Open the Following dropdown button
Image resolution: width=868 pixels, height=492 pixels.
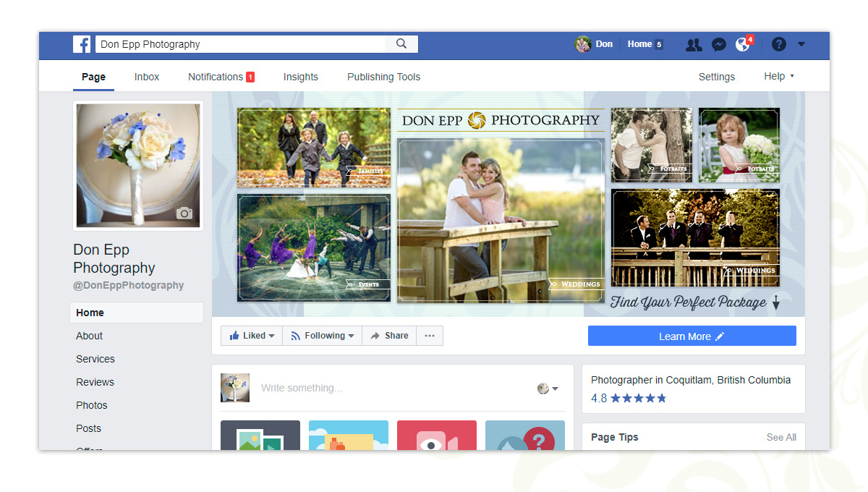coord(322,336)
